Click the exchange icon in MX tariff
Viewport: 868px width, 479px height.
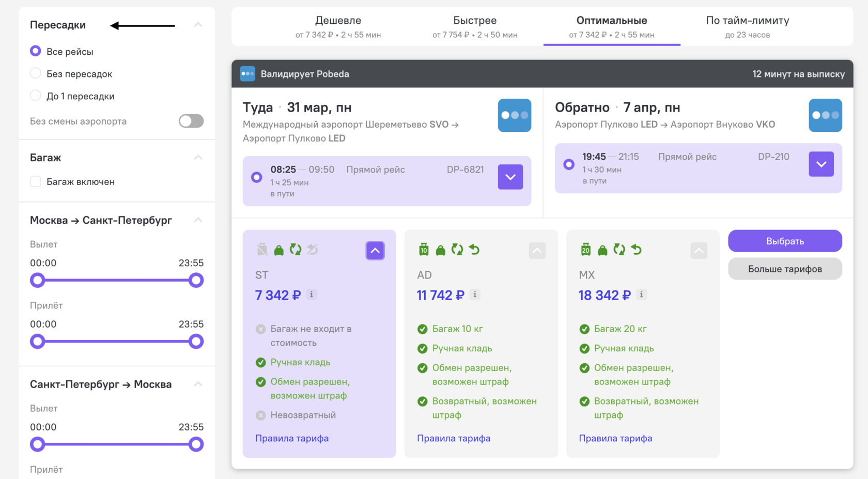coord(619,250)
